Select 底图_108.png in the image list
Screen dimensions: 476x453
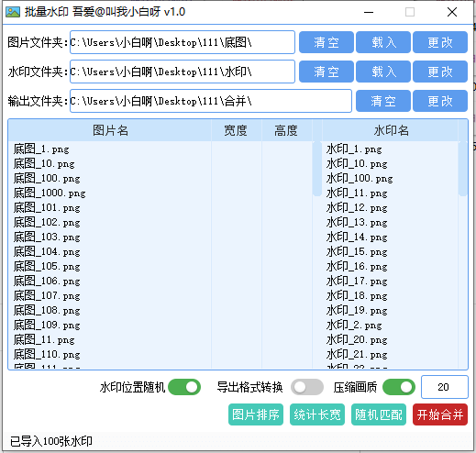(x=110, y=311)
